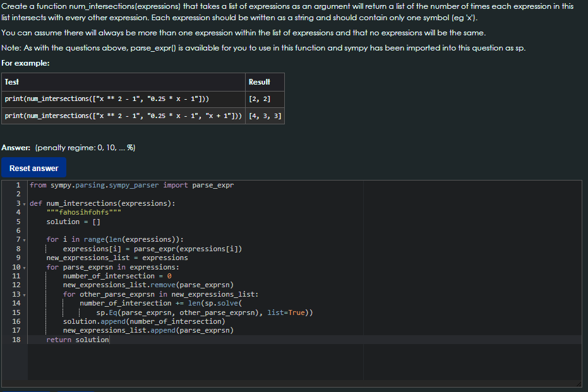Click 'sp.Eq(parse_exprsn, other_parse_exprsn)' on line 15
Screen dimensions: 588x392
point(179,312)
